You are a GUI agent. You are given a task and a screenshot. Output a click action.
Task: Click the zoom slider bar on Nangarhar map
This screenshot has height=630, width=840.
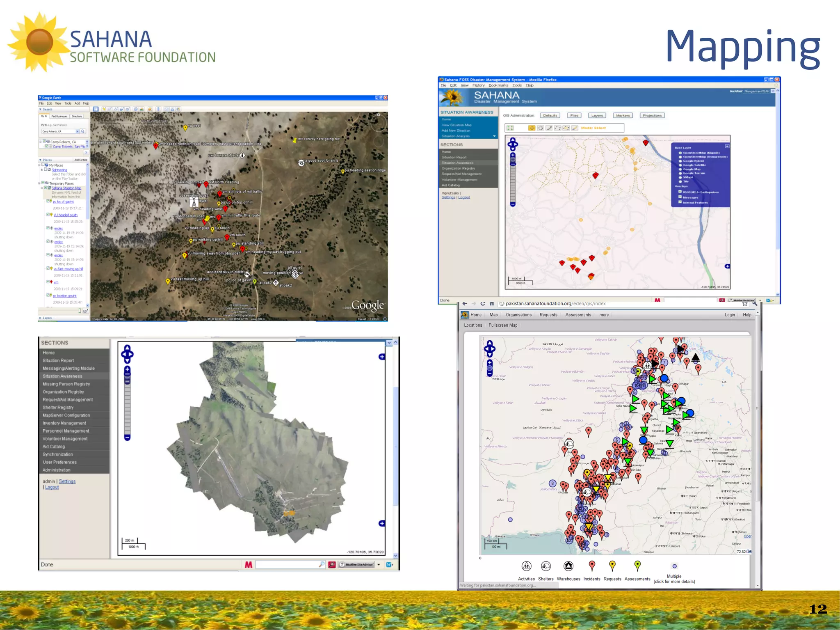[513, 183]
